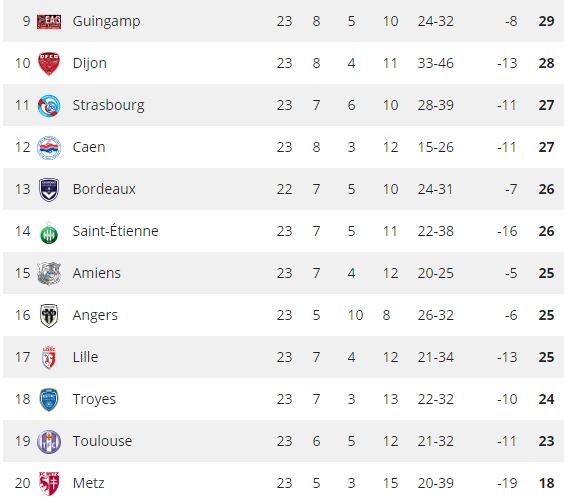The image size is (564, 504).
Task: Click Angers goal record 26-32
Action: click(436, 315)
